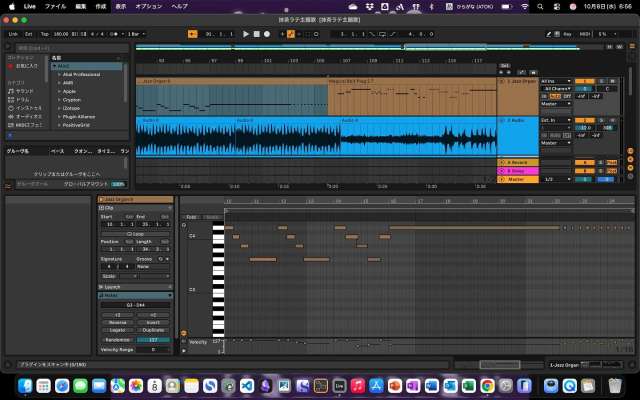Toggle the clip Loop button
Screen dimensions: 640x400
click(x=135, y=233)
